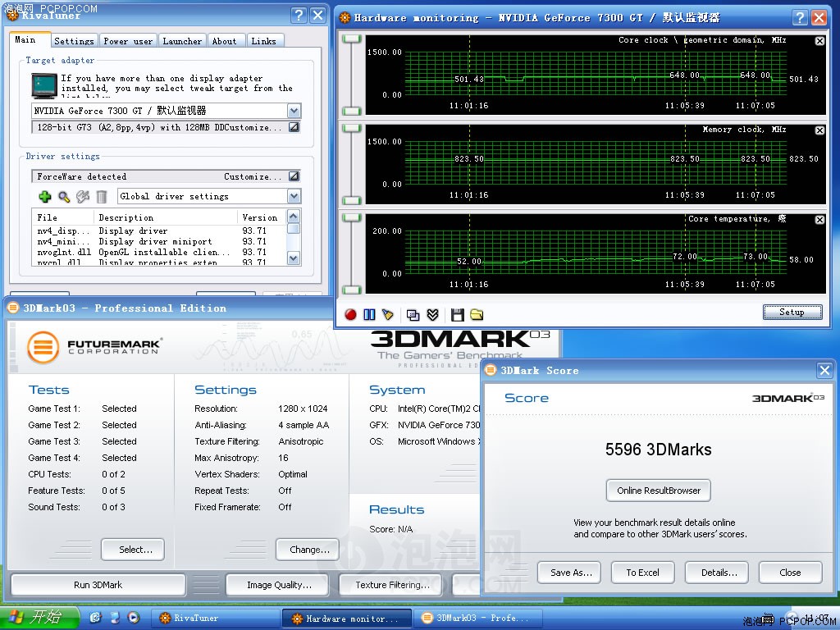Click Change... under Settings
Screen dimensions: 840x630
point(308,550)
